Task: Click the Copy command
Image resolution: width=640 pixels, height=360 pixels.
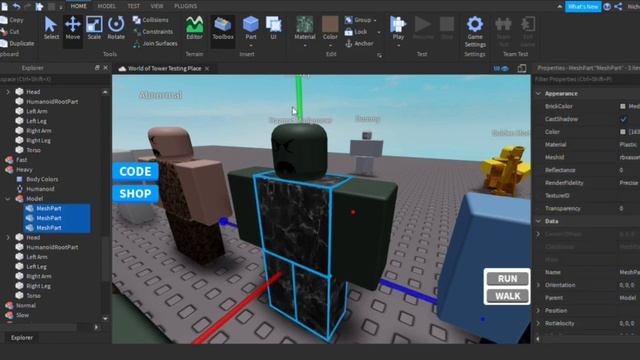Action: 12,20
